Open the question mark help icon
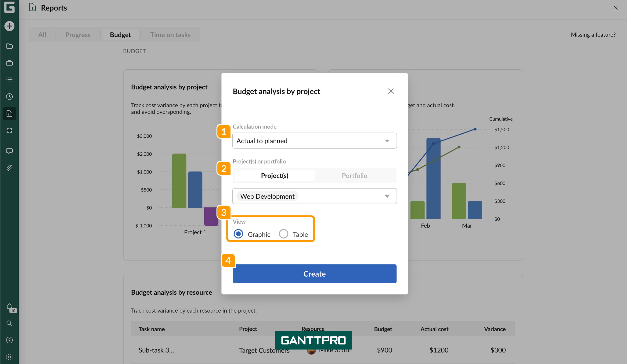The height and width of the screenshot is (364, 627). (9, 340)
